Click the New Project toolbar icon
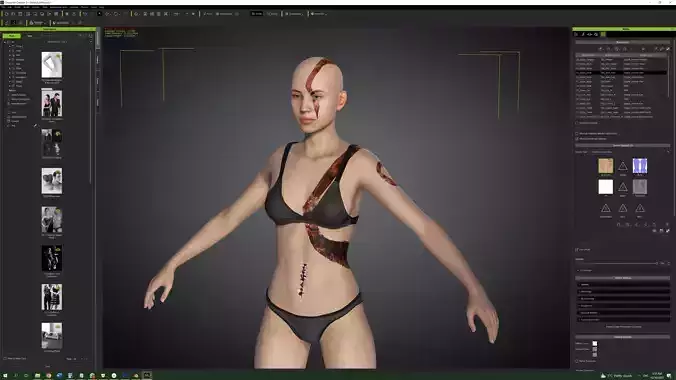The height and width of the screenshot is (380, 676). [x=6, y=14]
